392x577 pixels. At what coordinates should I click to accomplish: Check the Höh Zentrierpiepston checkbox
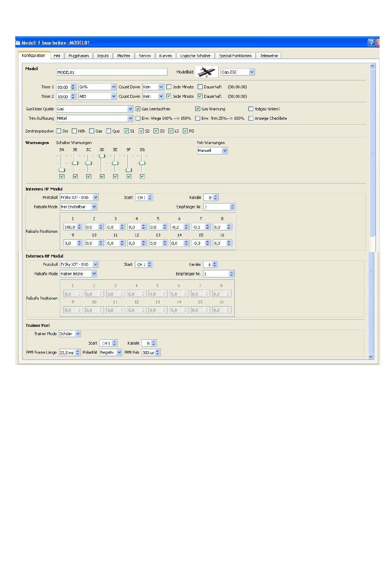[x=74, y=131]
